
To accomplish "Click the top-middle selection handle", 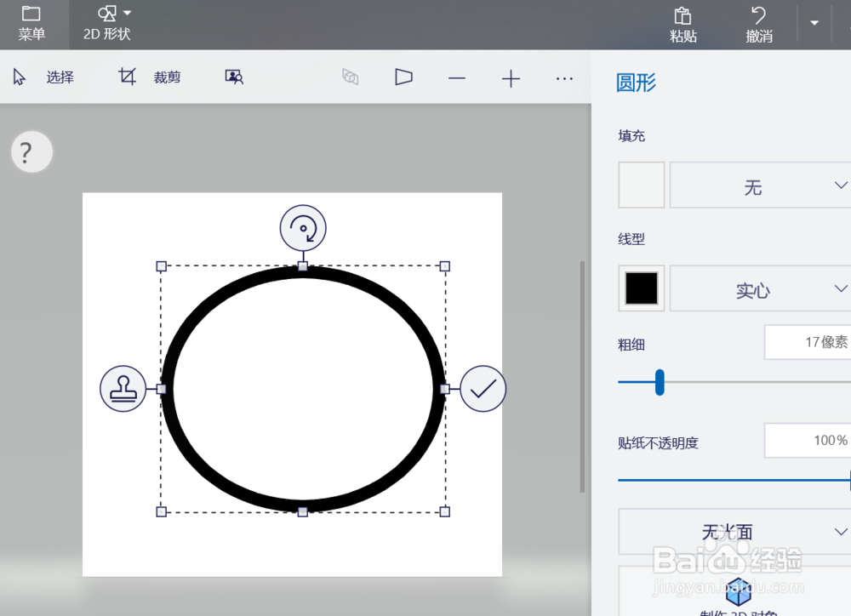I will tap(303, 266).
